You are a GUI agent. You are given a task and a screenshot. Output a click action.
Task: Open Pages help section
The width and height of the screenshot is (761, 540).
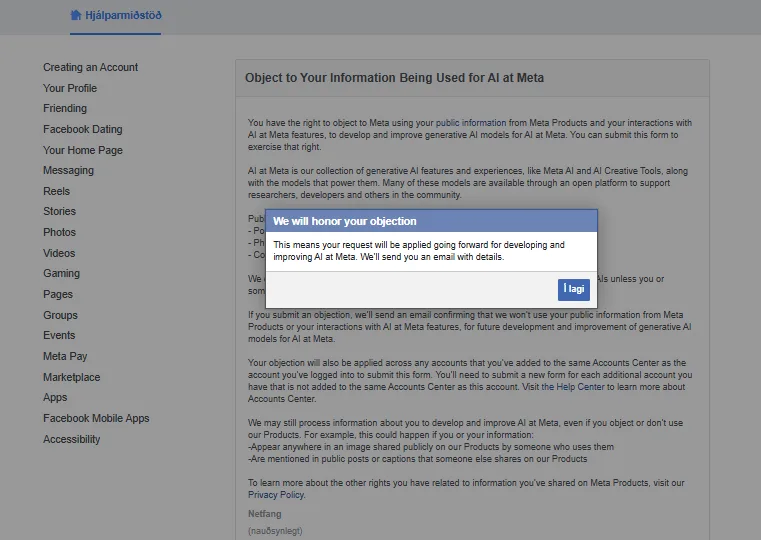(58, 295)
